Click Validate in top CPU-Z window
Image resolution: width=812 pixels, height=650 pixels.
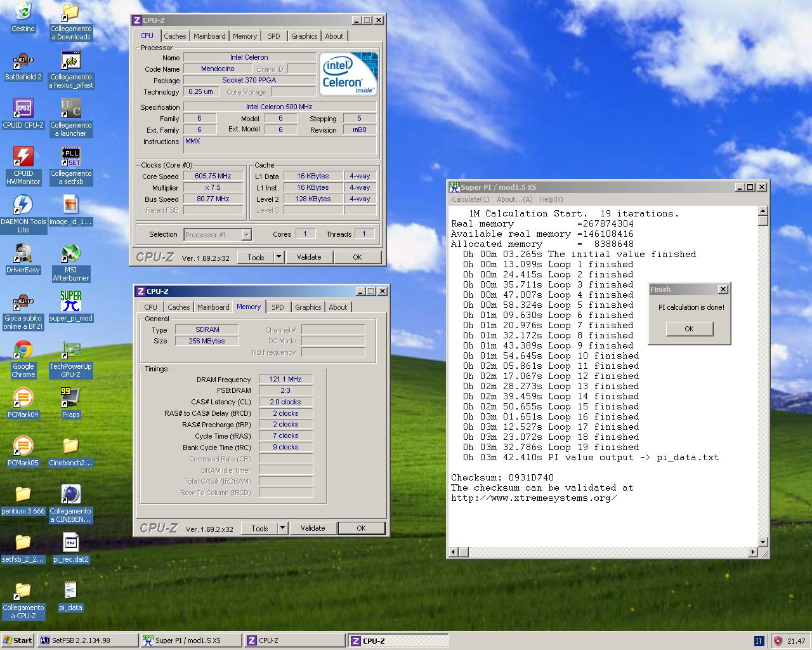tap(309, 257)
